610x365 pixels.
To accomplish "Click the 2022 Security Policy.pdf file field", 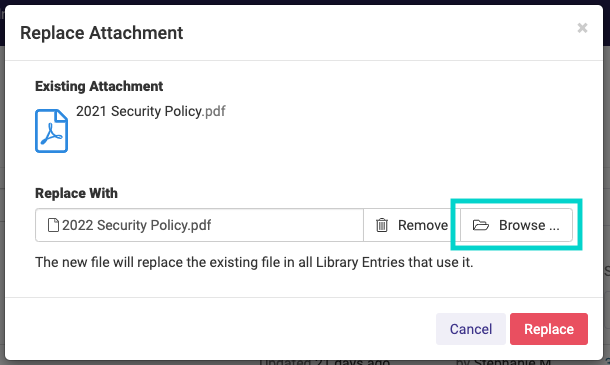I will 199,225.
